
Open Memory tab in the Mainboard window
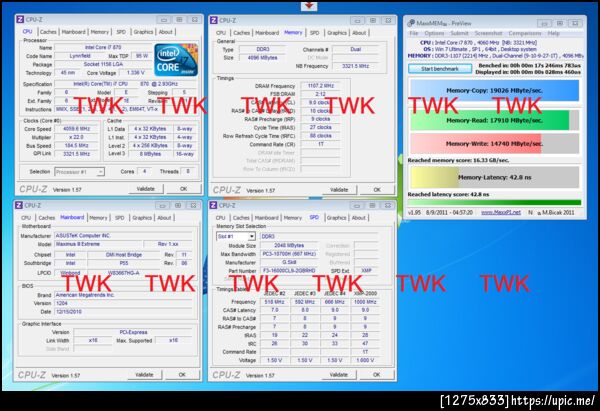click(x=98, y=218)
